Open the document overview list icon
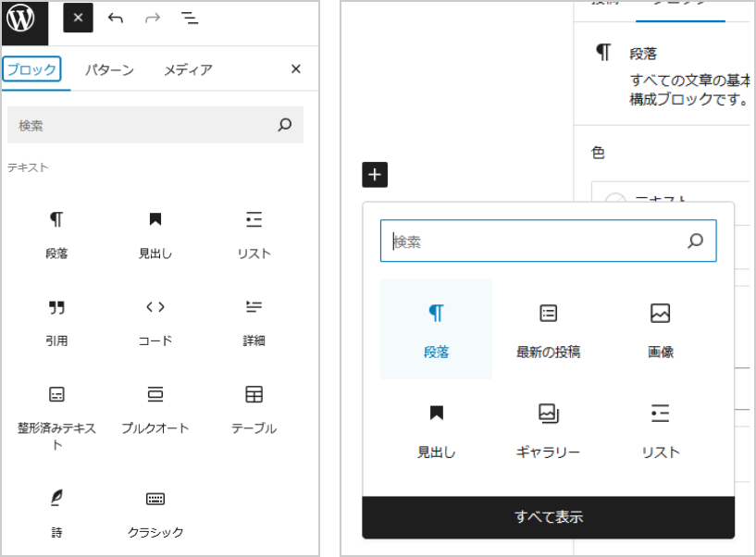 (189, 19)
